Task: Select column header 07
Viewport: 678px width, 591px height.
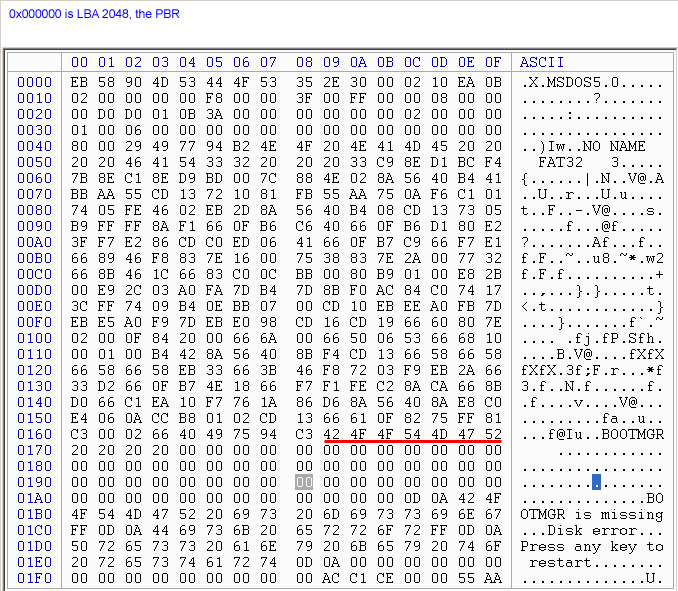Action: [x=268, y=62]
